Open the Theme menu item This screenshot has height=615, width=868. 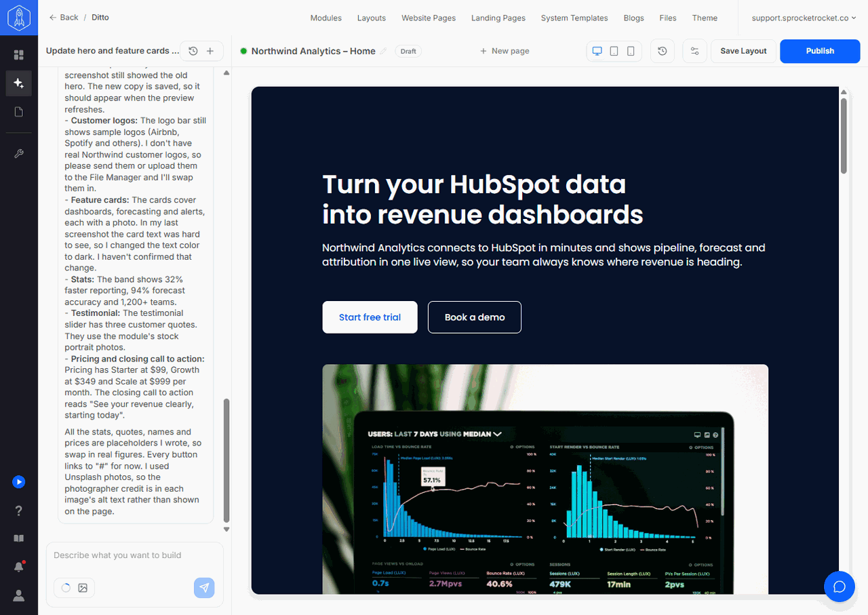705,18
